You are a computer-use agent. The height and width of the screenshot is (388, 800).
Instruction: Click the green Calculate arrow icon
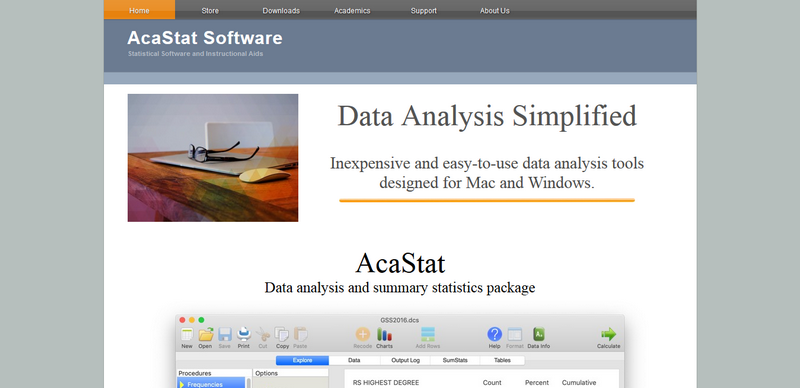pyautogui.click(x=608, y=334)
